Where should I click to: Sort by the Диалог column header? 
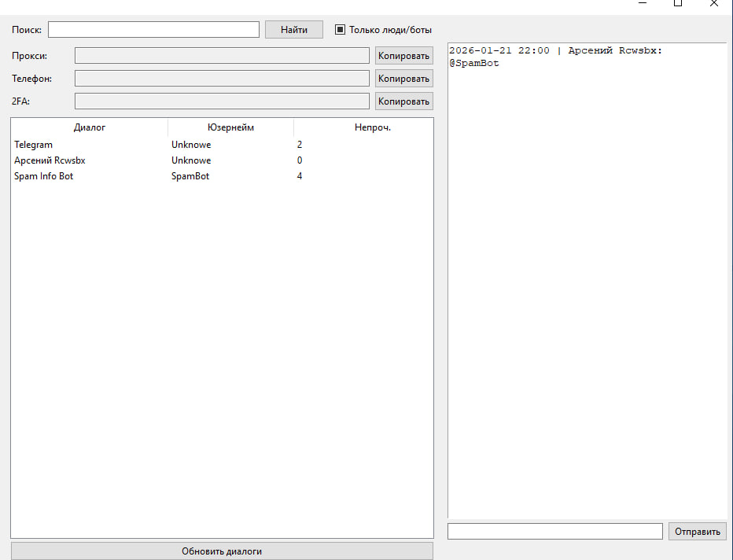[x=90, y=127]
